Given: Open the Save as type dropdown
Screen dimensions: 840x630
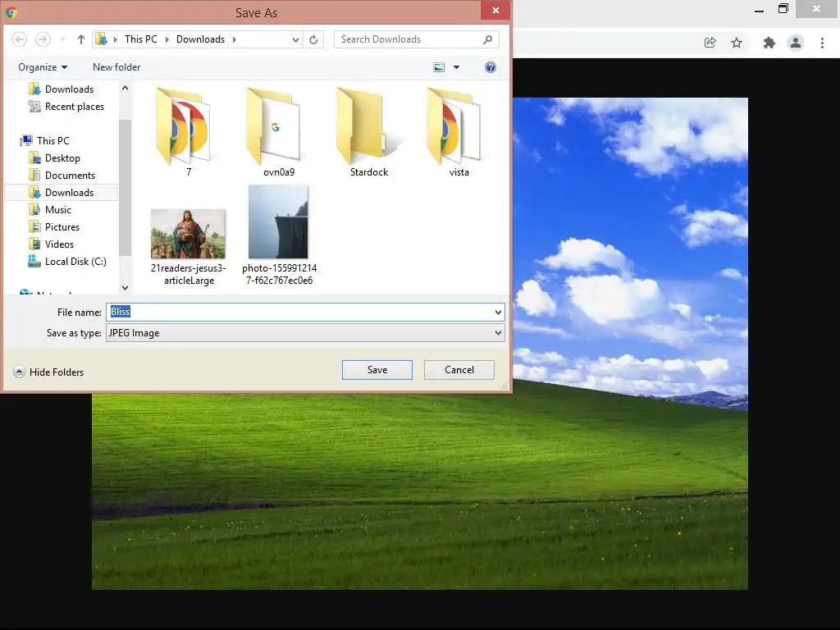Looking at the screenshot, I should [305, 333].
